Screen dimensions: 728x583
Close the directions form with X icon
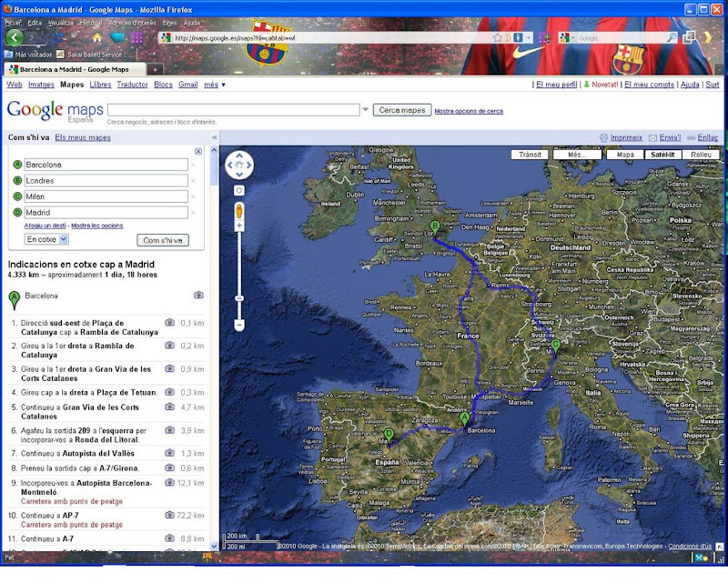[x=198, y=151]
